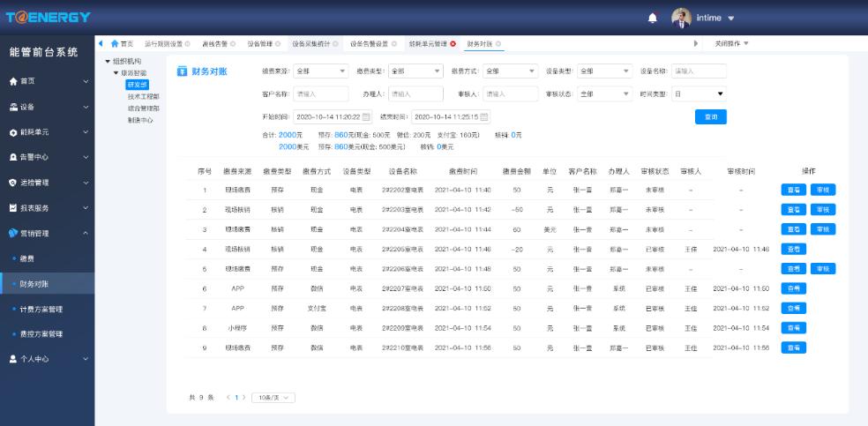The height and width of the screenshot is (426, 868).
Task: Open the 关闭操作 dropdown
Action: pos(730,43)
